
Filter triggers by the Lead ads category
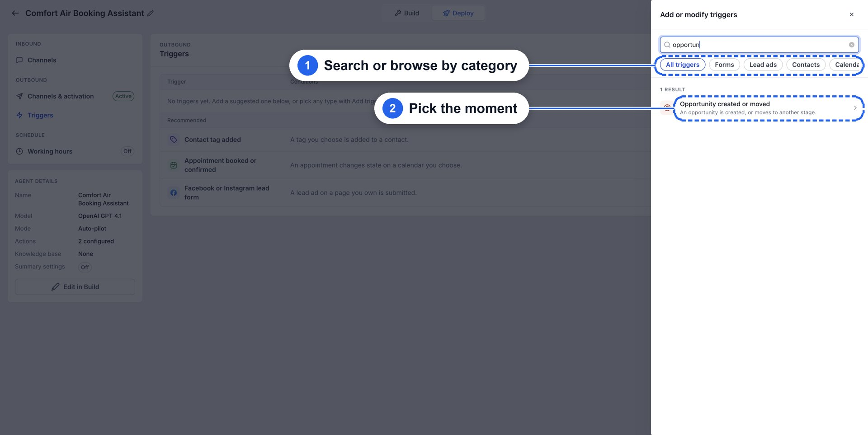pyautogui.click(x=763, y=65)
